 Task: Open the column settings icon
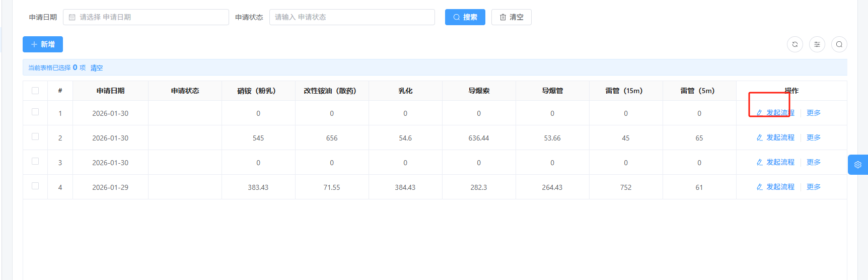point(817,44)
